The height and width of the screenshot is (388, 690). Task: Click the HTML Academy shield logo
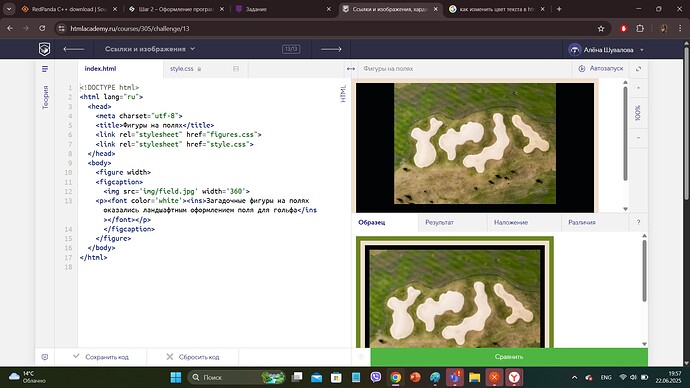point(44,49)
